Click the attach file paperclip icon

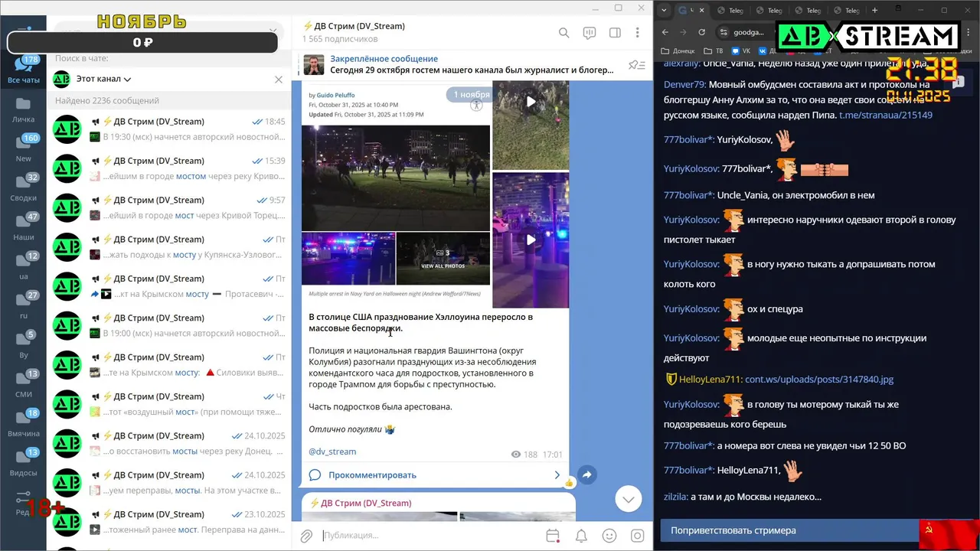[x=306, y=536]
